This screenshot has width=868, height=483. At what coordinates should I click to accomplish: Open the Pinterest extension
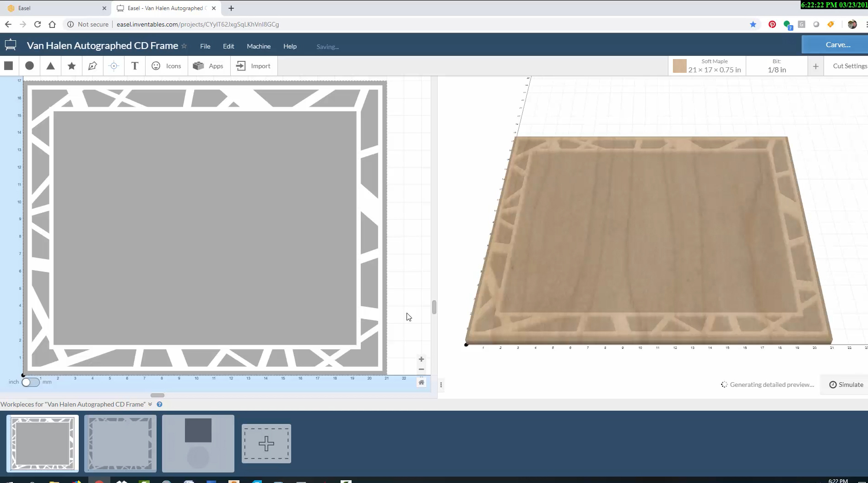pos(772,24)
